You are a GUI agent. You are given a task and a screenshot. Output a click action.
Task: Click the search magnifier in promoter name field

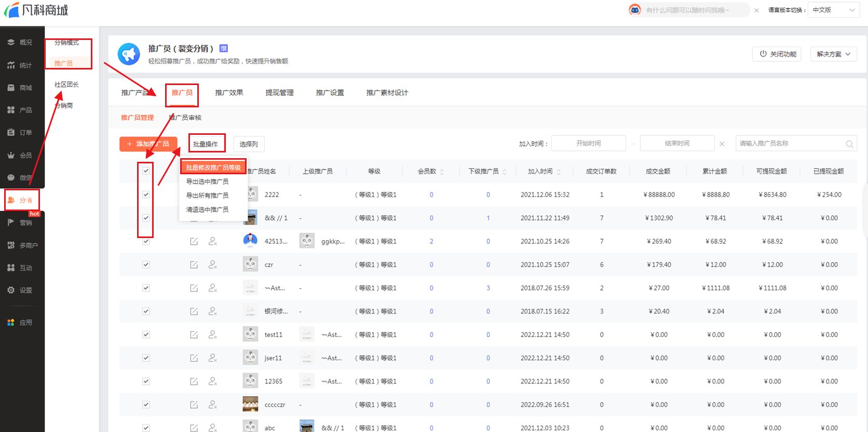[x=849, y=144]
